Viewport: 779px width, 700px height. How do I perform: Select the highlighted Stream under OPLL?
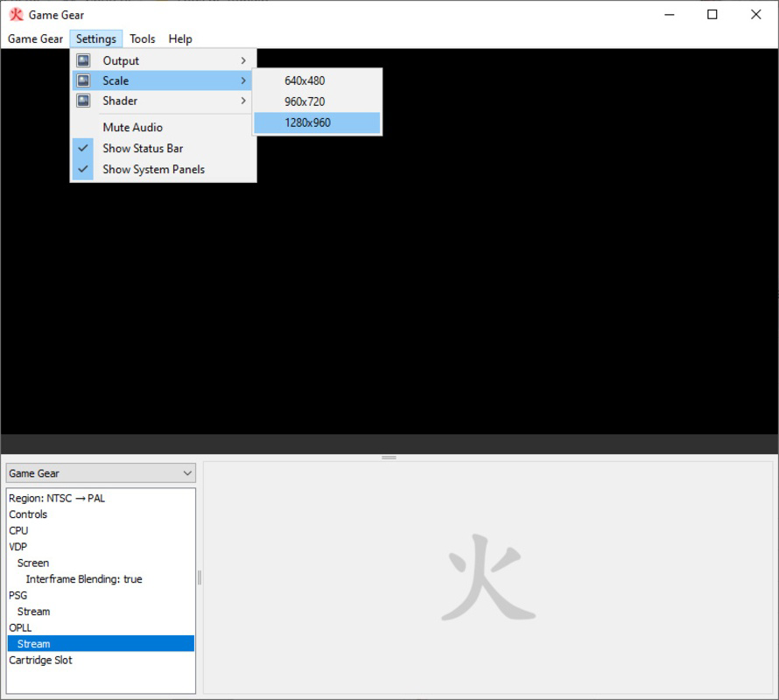pyautogui.click(x=101, y=644)
